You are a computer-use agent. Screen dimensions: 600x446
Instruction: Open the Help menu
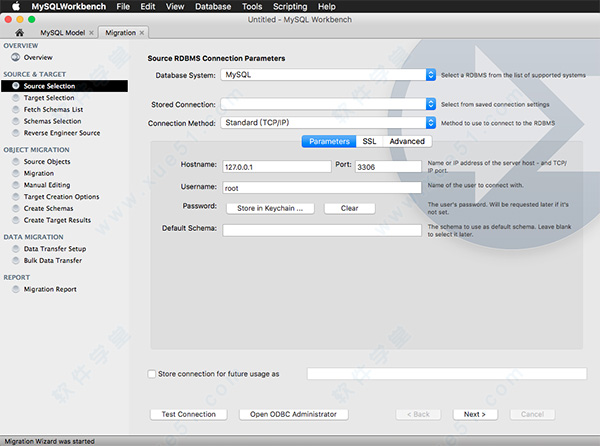(x=326, y=7)
